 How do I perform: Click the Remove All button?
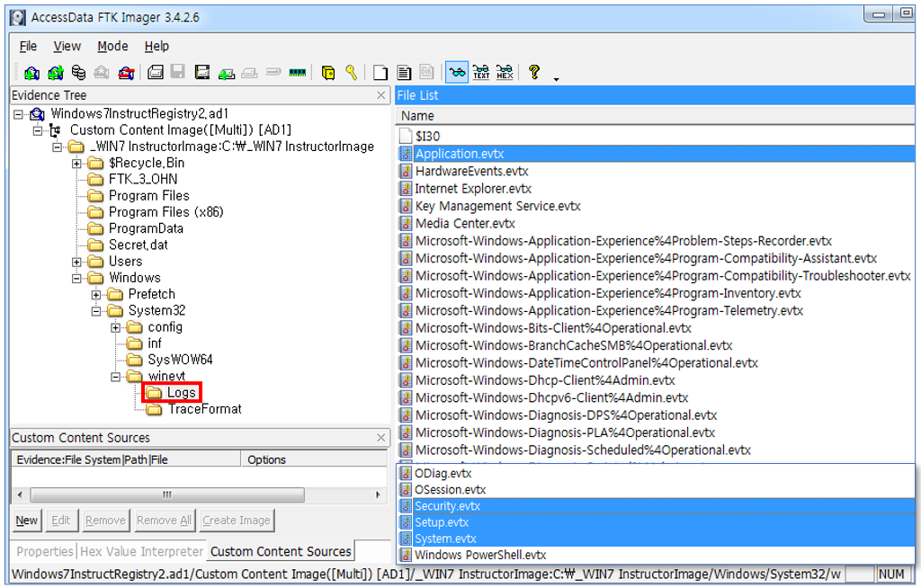pos(164,521)
